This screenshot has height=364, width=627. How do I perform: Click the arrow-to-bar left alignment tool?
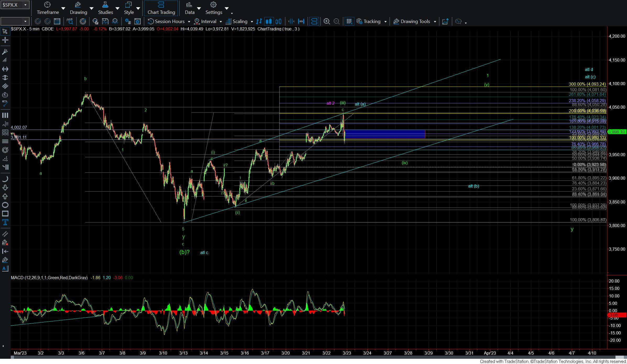tap(5, 251)
